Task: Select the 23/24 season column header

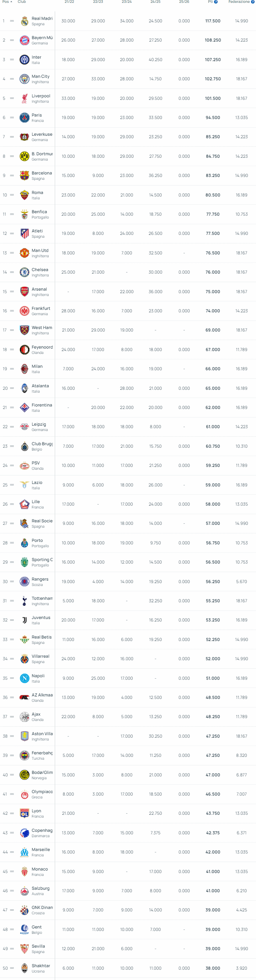Action: 127,2
